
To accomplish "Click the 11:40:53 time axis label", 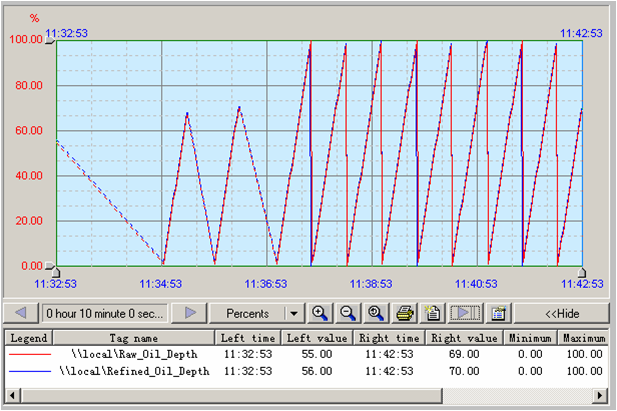I will click(476, 284).
